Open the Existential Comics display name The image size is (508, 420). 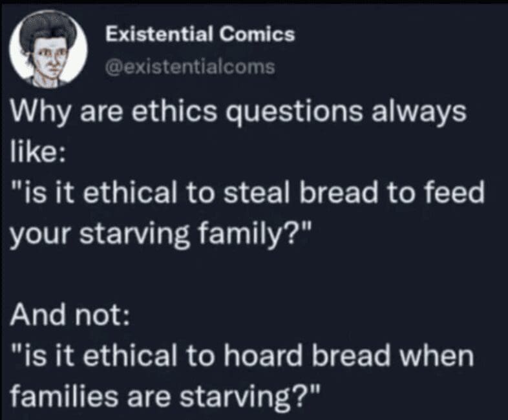click(200, 34)
